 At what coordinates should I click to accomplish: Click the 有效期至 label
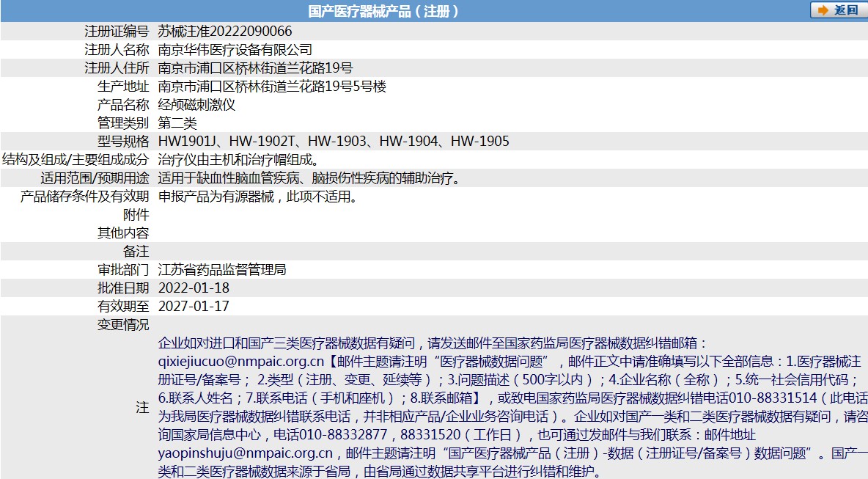(x=123, y=306)
